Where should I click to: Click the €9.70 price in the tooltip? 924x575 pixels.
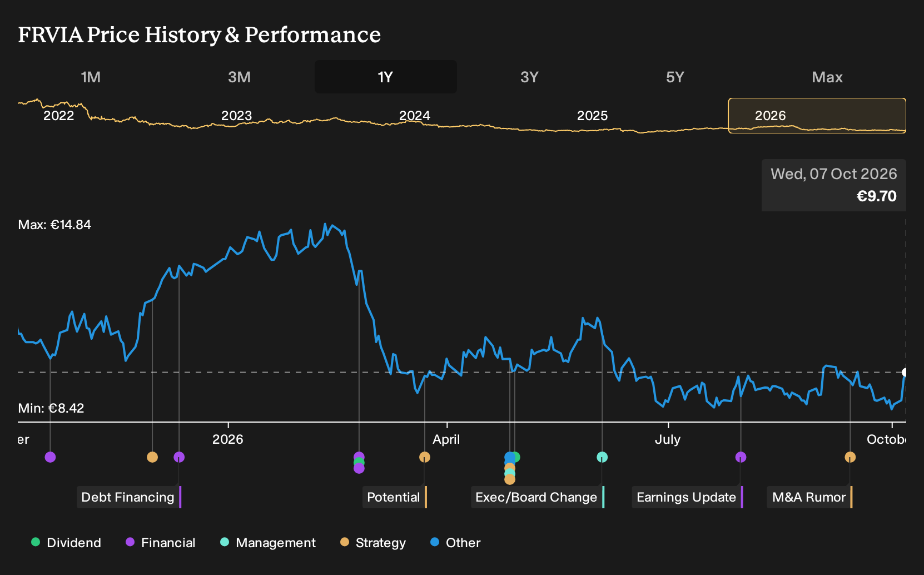877,196
